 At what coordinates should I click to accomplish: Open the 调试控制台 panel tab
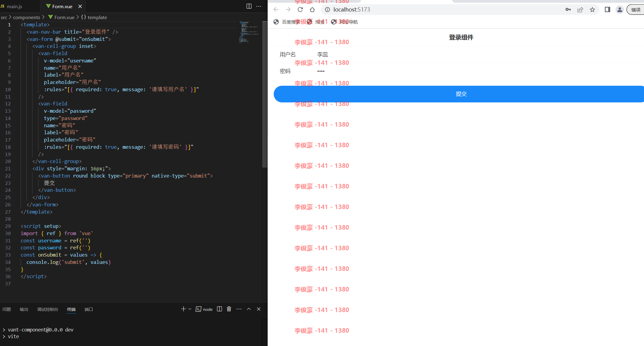(x=48, y=309)
